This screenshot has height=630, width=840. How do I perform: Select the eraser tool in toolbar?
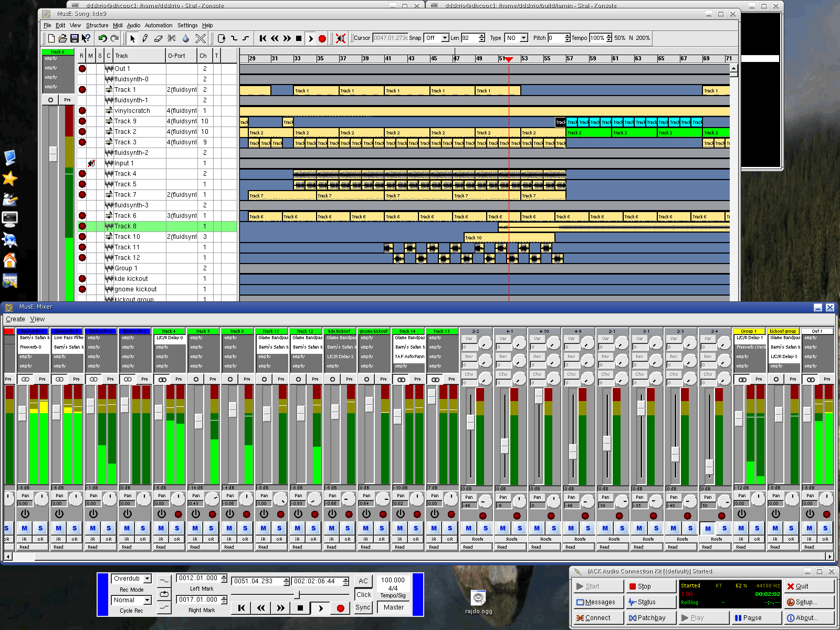(x=158, y=38)
